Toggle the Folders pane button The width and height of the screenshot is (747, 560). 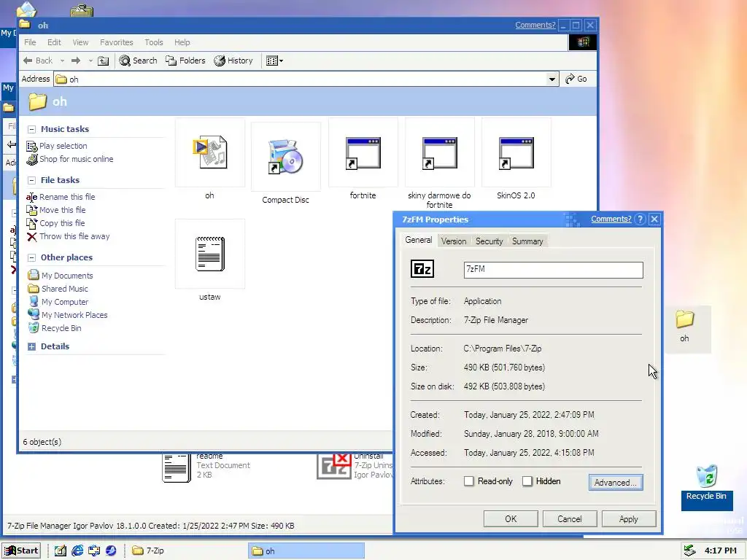(x=185, y=61)
